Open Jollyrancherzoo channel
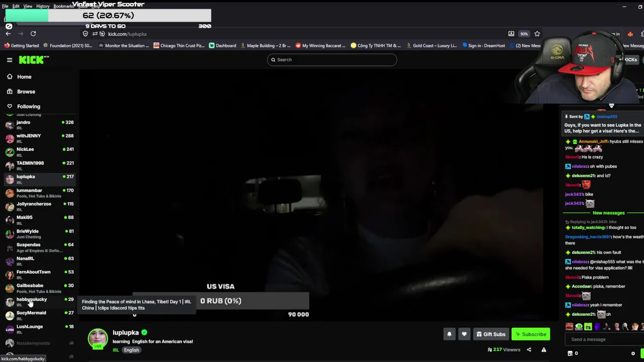The width and height of the screenshot is (644, 362). click(x=39, y=206)
